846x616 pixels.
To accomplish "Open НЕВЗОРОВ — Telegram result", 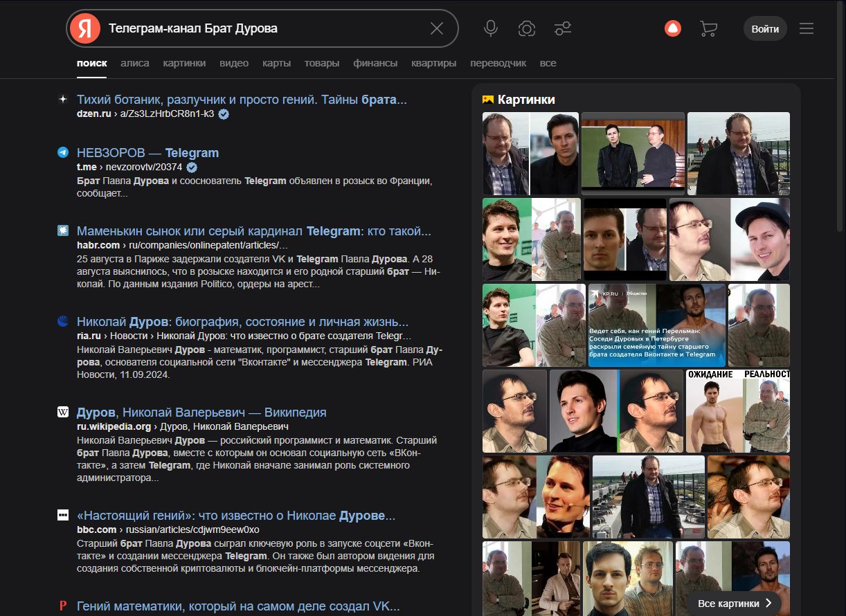I will pyautogui.click(x=147, y=153).
